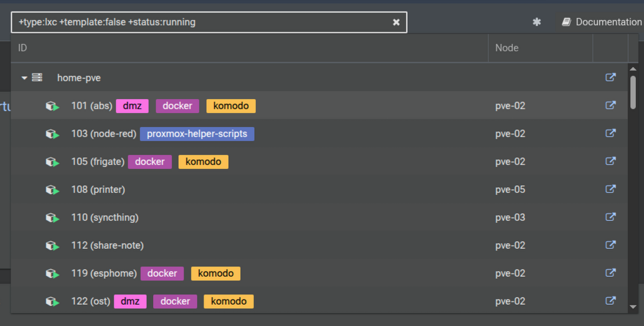Clear the search filter with the X icon
Image resolution: width=644 pixels, height=326 pixels.
(x=397, y=22)
